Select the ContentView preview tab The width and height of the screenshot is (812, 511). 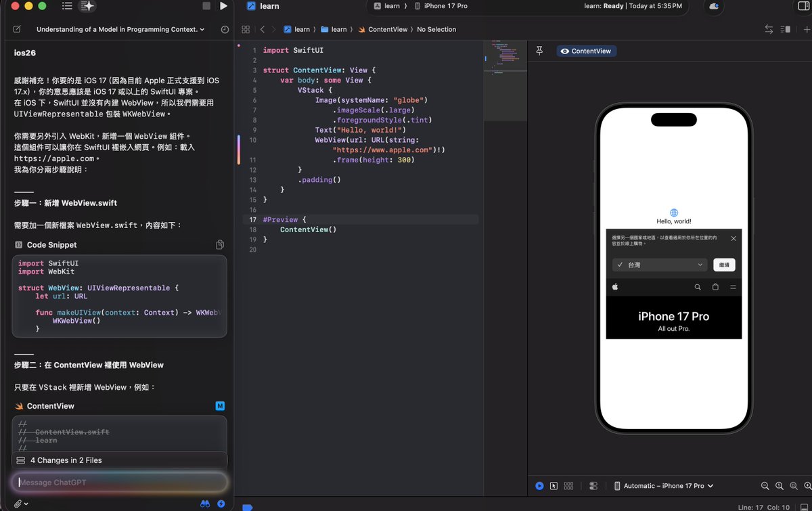tap(586, 51)
